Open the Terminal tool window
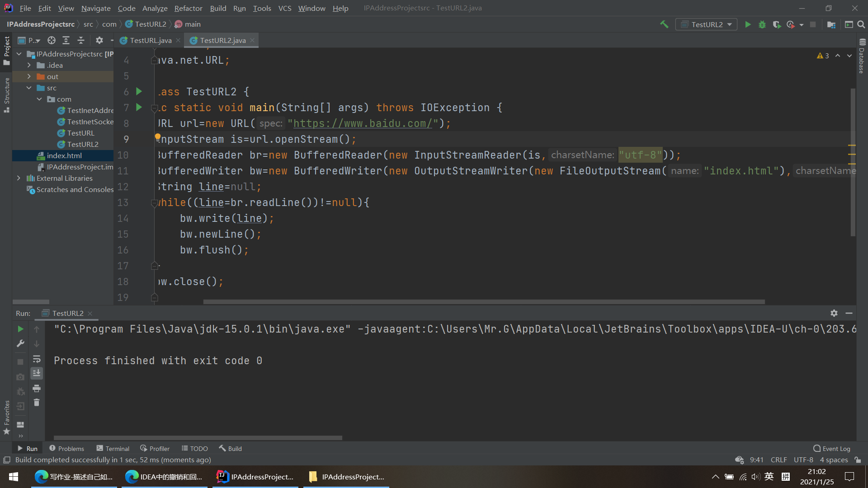Screen dimensions: 868x488 (x=113, y=448)
